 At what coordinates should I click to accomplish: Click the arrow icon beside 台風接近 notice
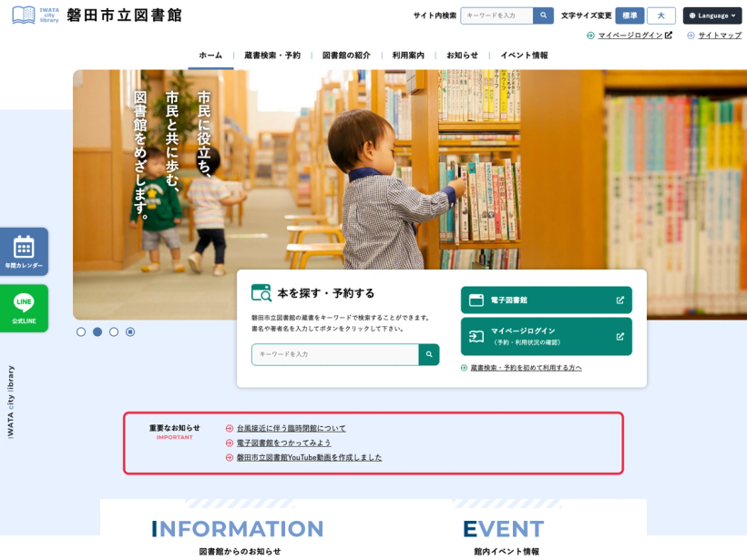coord(230,429)
